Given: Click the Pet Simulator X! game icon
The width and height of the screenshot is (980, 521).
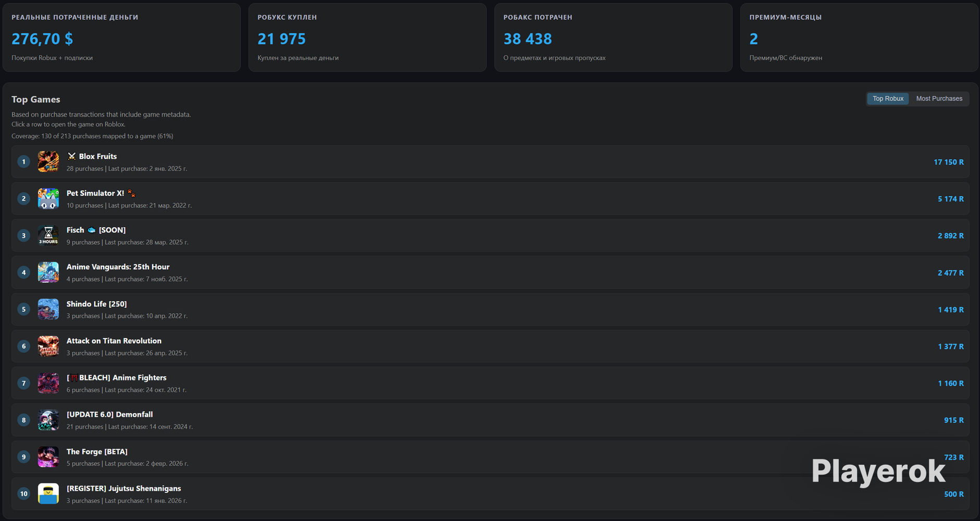Looking at the screenshot, I should point(48,199).
